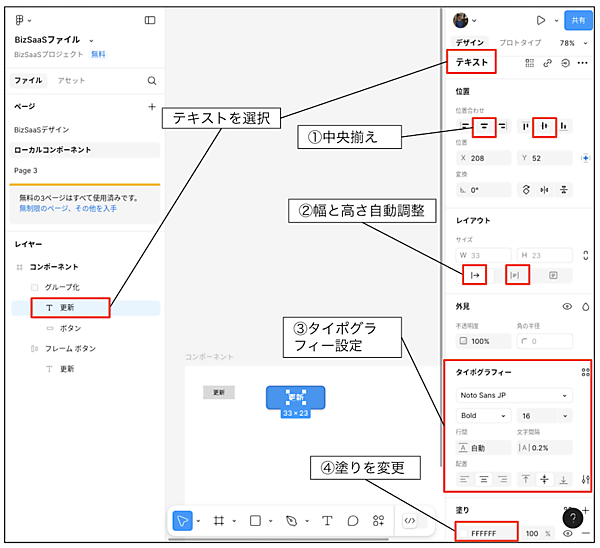The height and width of the screenshot is (548, 600).
Task: Toggle the sidebar collapse icon
Action: [150, 20]
